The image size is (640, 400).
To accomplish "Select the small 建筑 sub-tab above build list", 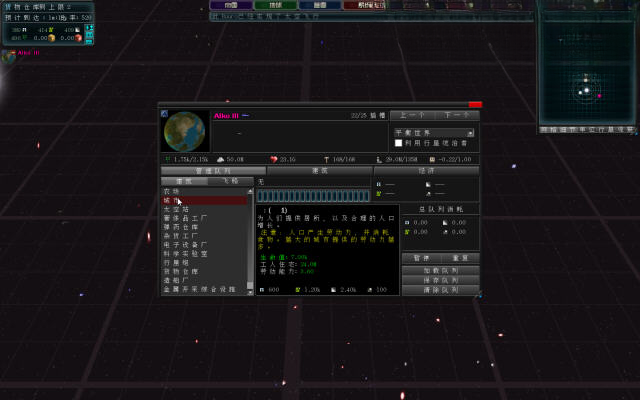I will [x=184, y=181].
